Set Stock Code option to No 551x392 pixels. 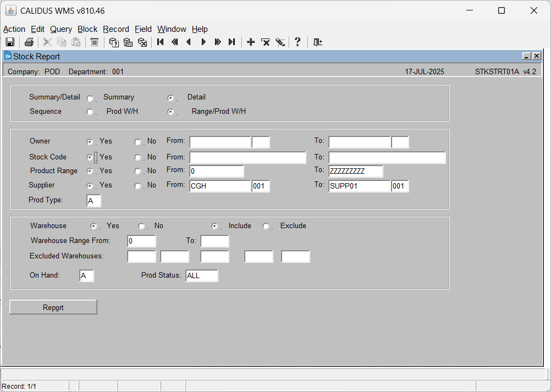pyautogui.click(x=137, y=158)
